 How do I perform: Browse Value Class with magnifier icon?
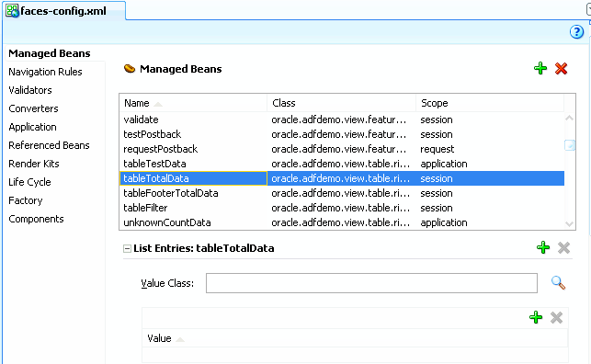[x=558, y=282]
